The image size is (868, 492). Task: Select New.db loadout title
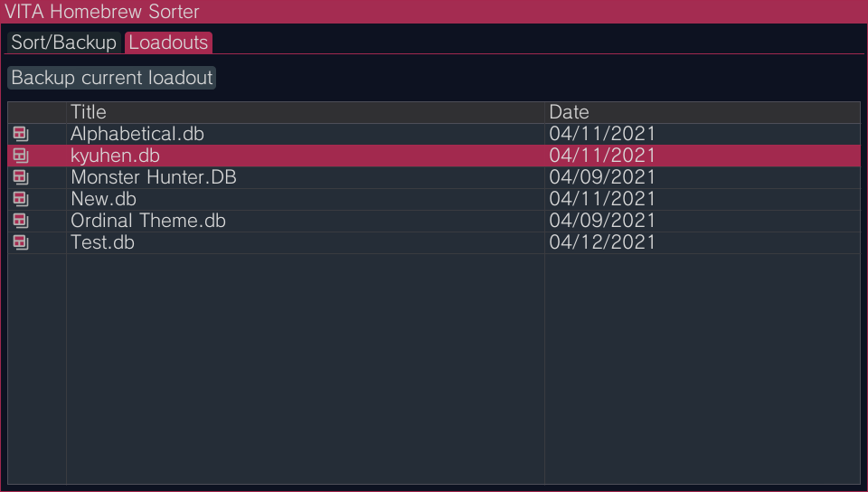tap(103, 199)
